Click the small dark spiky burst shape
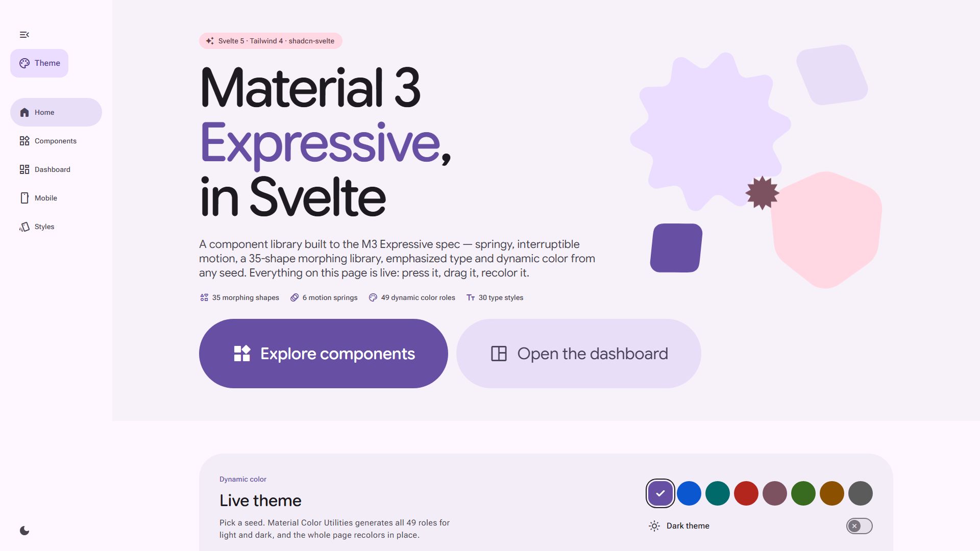 coord(762,193)
